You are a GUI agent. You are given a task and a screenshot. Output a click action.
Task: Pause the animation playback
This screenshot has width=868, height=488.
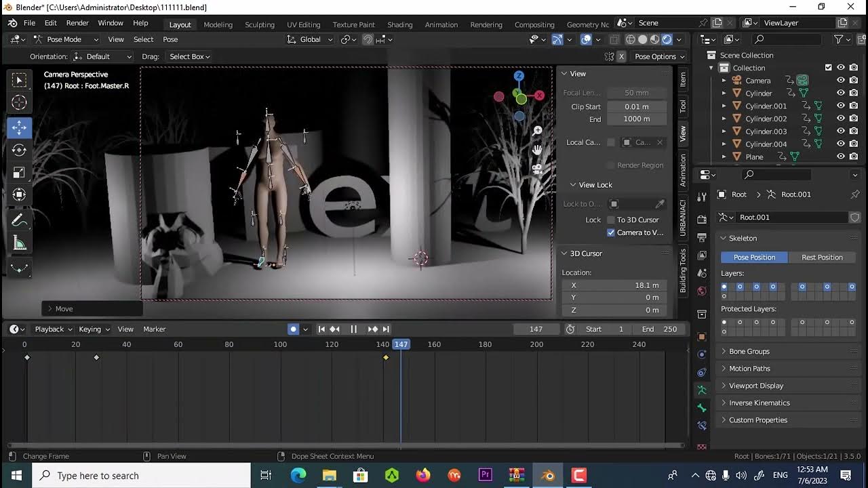[353, 329]
